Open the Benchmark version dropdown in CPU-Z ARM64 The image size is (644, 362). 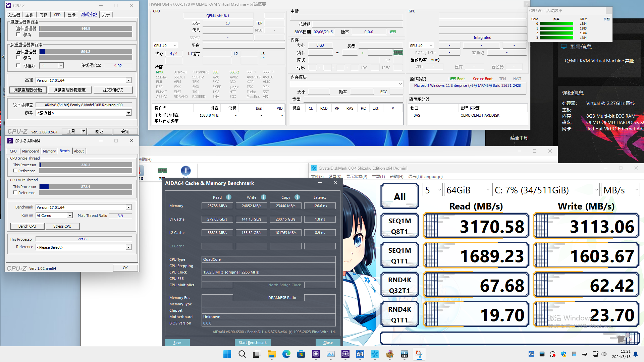tap(128, 207)
